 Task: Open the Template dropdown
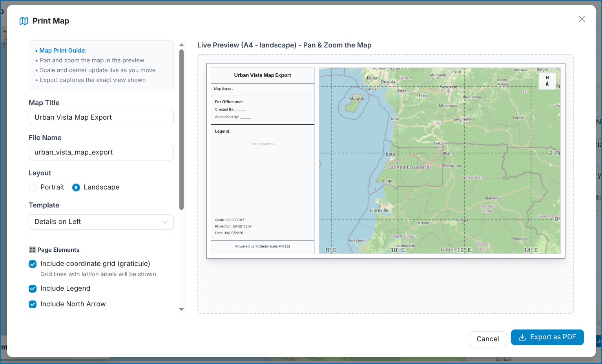[101, 222]
